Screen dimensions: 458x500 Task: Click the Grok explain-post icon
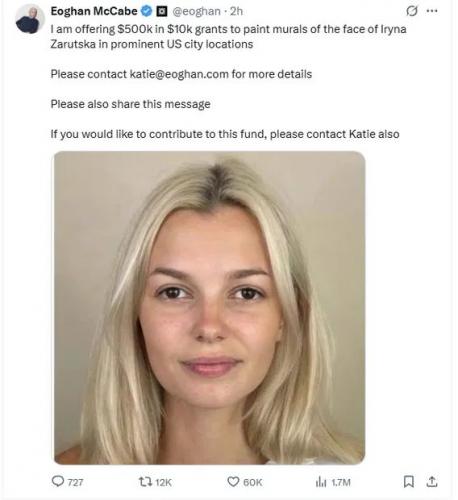[412, 11]
